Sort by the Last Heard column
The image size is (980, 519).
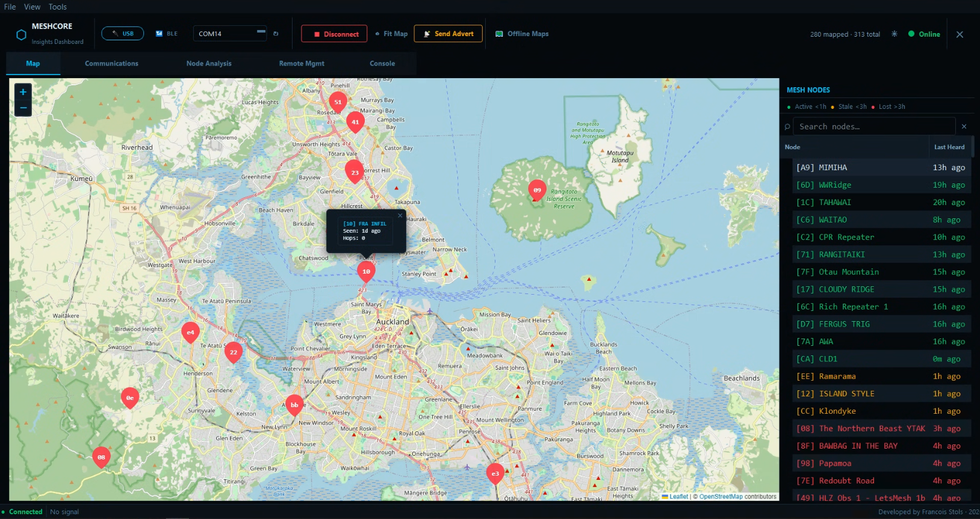click(x=949, y=147)
